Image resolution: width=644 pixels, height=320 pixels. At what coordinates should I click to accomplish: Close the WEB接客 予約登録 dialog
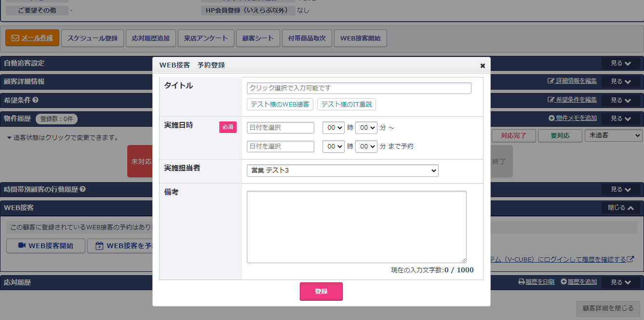[483, 66]
